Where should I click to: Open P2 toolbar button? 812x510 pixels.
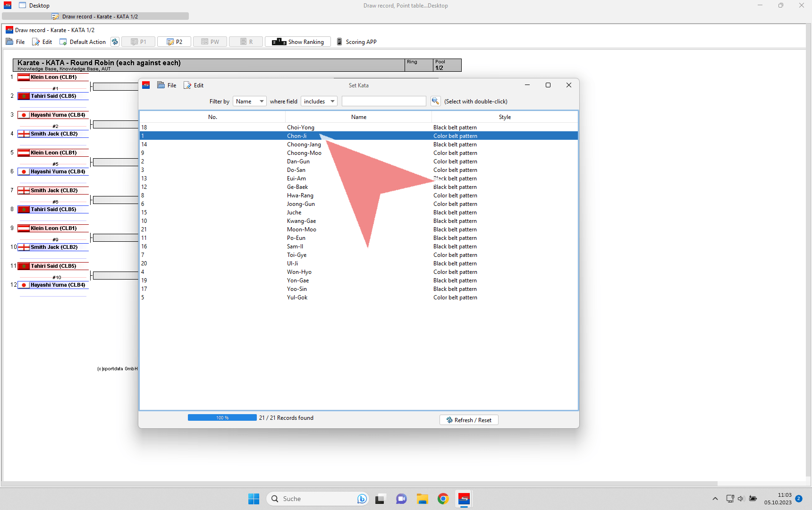174,42
